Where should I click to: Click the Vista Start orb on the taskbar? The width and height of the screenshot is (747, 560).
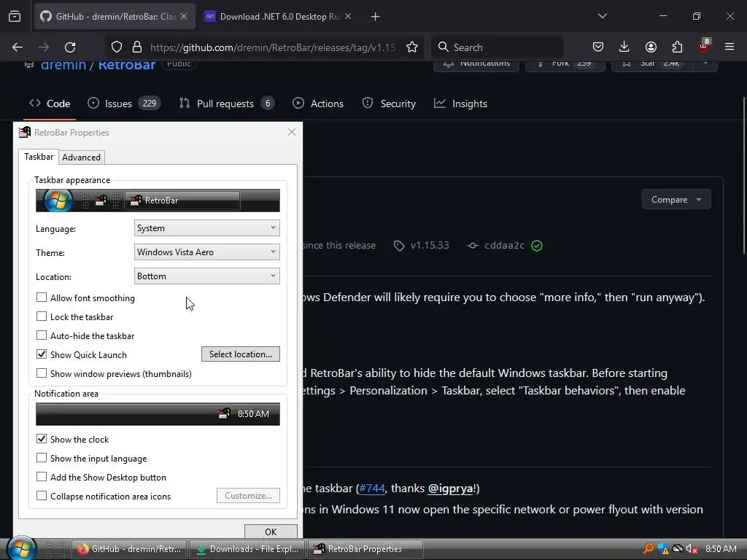(x=21, y=548)
